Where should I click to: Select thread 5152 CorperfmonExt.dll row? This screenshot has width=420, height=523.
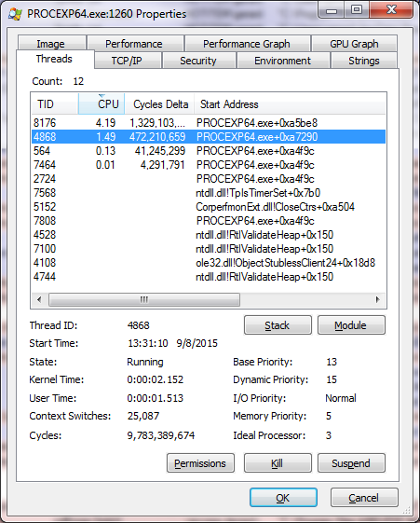pyautogui.click(x=209, y=207)
